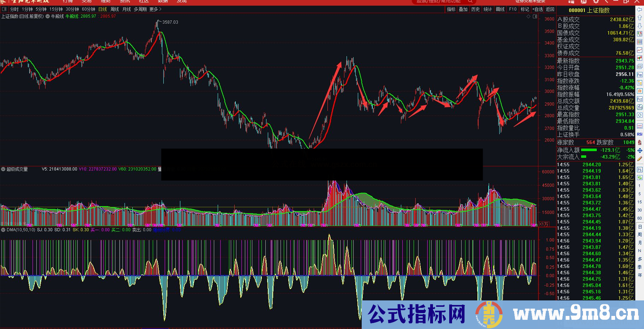Screen dimensions: 644x329
Task: Open the colored grid list icon
Action: tap(640, 42)
